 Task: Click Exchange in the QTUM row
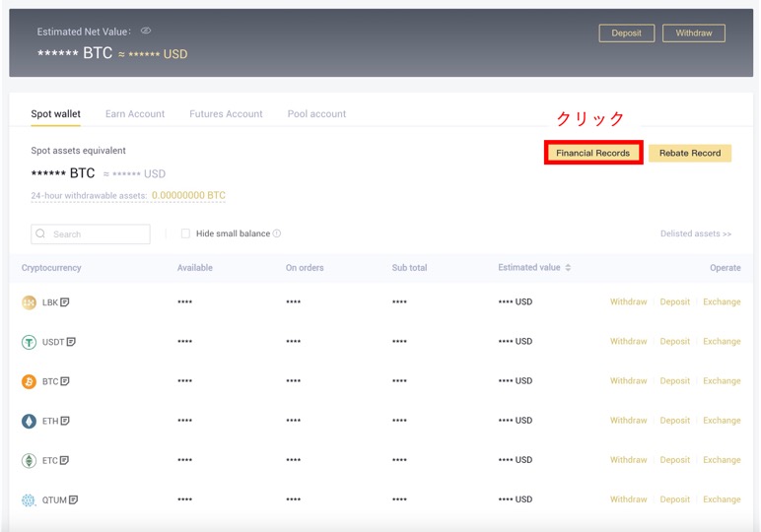(x=722, y=499)
